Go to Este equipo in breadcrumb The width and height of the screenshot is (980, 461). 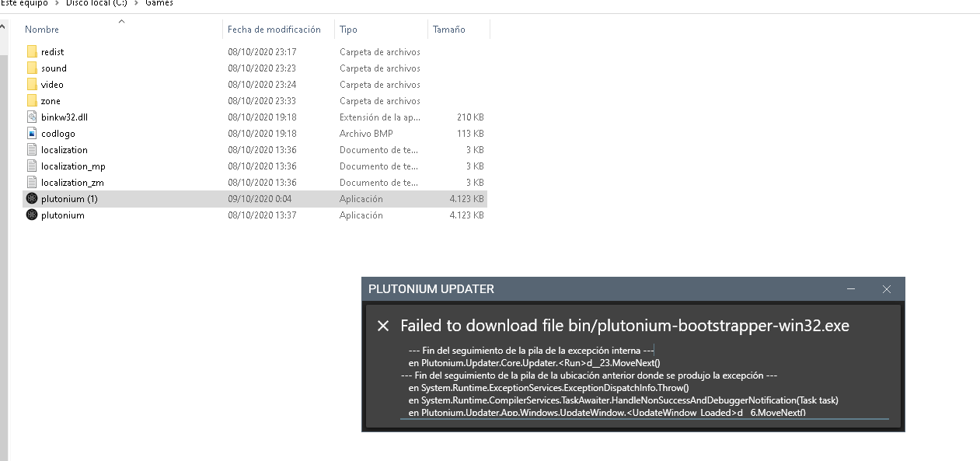(x=24, y=3)
